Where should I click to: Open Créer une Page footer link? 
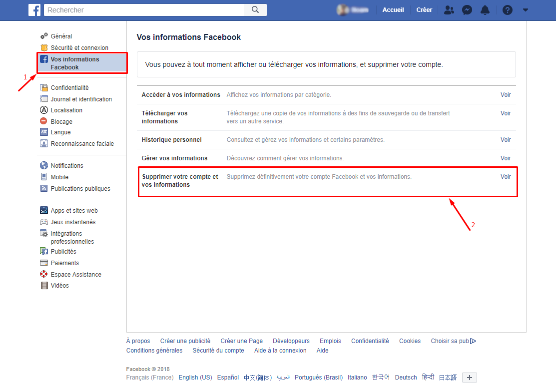point(241,341)
